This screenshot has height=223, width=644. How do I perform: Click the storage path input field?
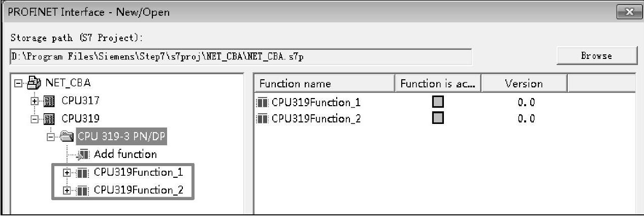pyautogui.click(x=241, y=55)
